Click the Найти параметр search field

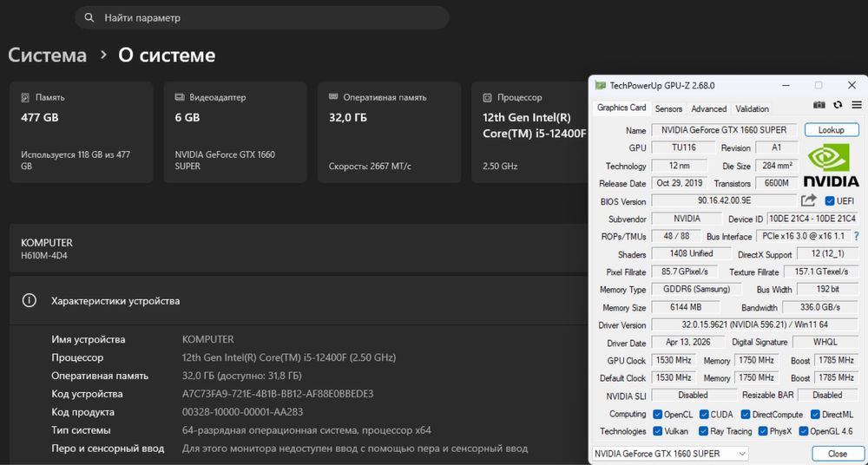point(262,17)
